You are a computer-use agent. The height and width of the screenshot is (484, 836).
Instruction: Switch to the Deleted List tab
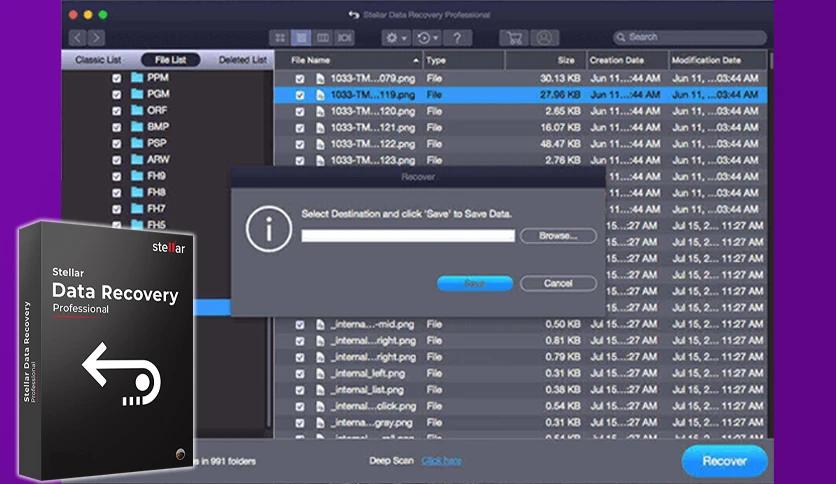[242, 60]
